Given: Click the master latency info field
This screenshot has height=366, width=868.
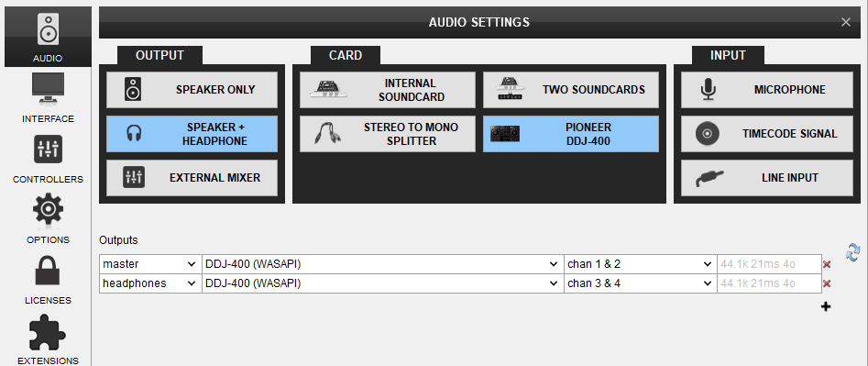Looking at the screenshot, I should point(769,264).
